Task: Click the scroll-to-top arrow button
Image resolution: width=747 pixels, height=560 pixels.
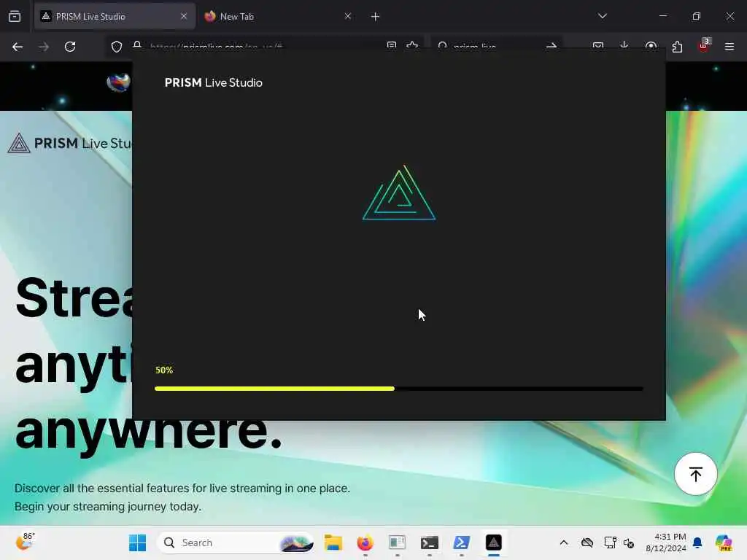Action: 695,474
